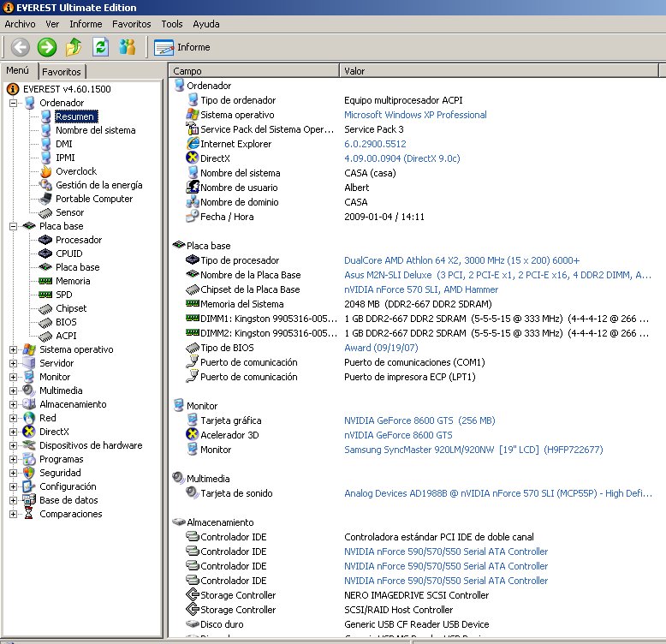Click the users icon in toolbar
The image size is (666, 644).
128,47
